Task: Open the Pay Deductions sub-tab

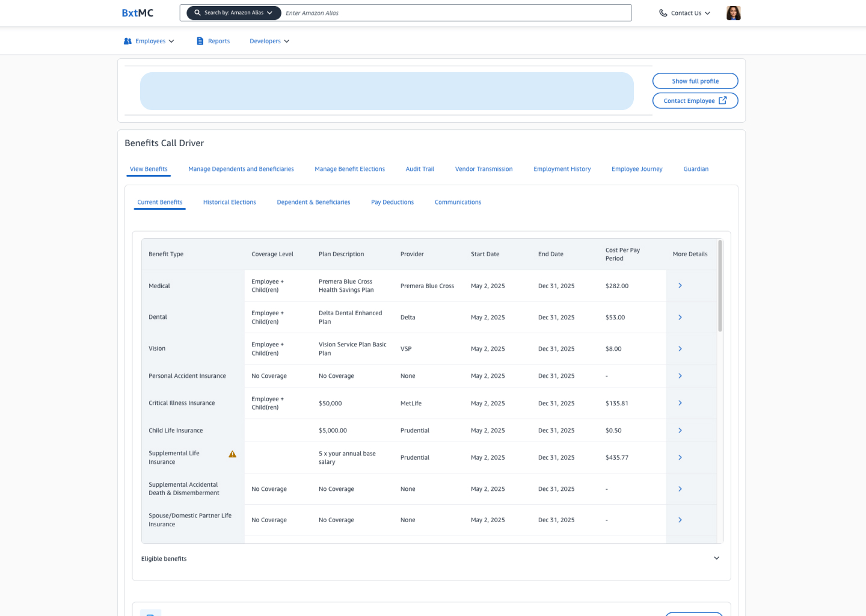Action: [x=392, y=202]
